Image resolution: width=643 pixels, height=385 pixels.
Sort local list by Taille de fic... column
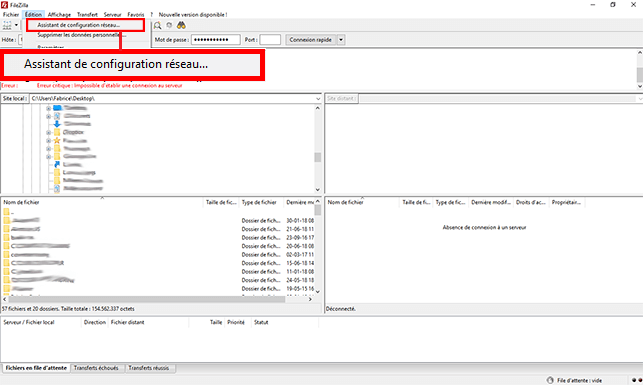pos(221,202)
